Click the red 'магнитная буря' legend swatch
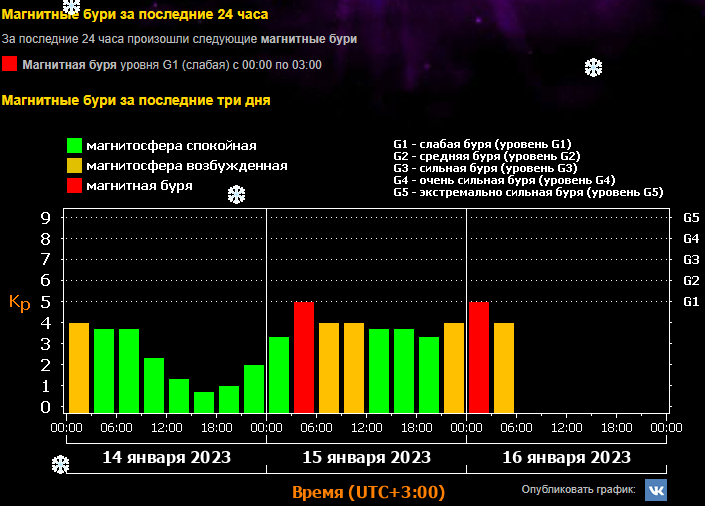This screenshot has height=506, width=705. (74, 185)
